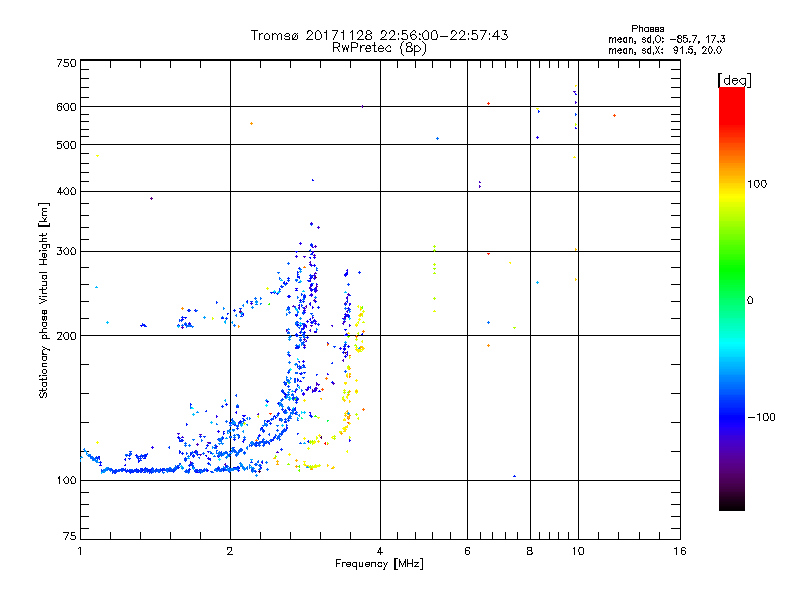The height and width of the screenshot is (600, 800).
Task: Click the x-axis tick label '10'
Action: pyautogui.click(x=578, y=551)
